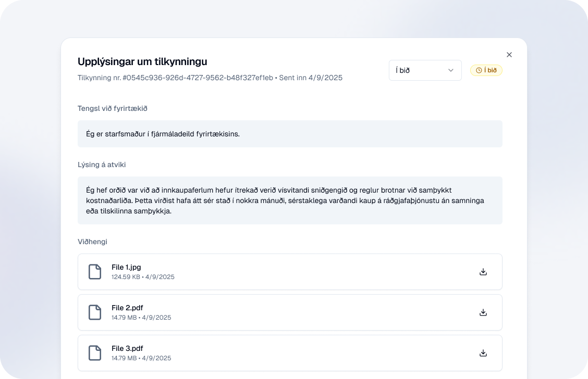Click the company relationship text field
Image resolution: width=588 pixels, height=379 pixels.
[x=290, y=134]
